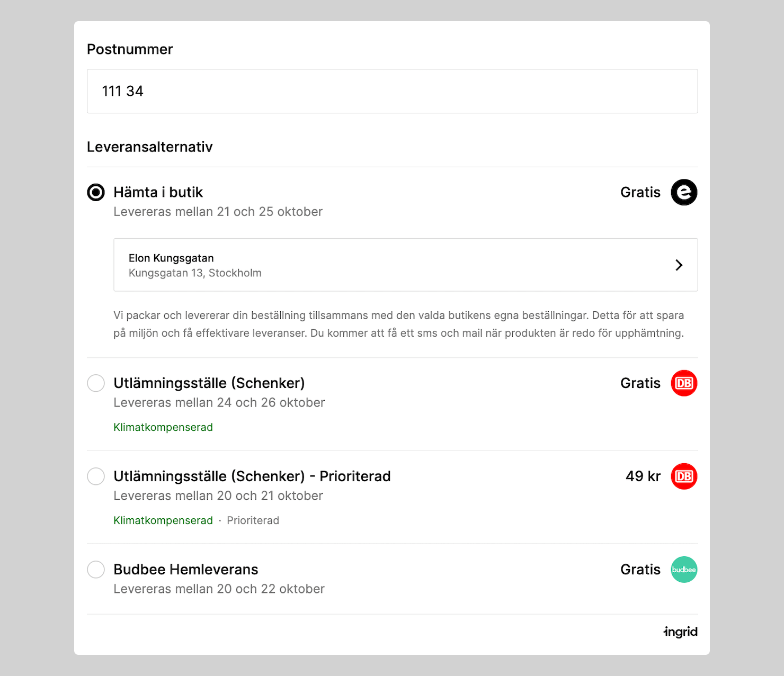Click the Utlämningsställe (Schenker) - Prioriterad title
Viewport: 784px width, 676px height.
click(x=252, y=476)
